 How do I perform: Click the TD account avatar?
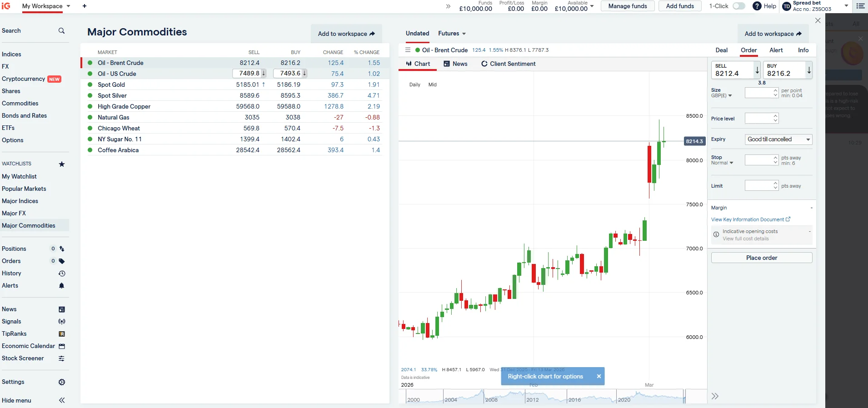point(787,6)
